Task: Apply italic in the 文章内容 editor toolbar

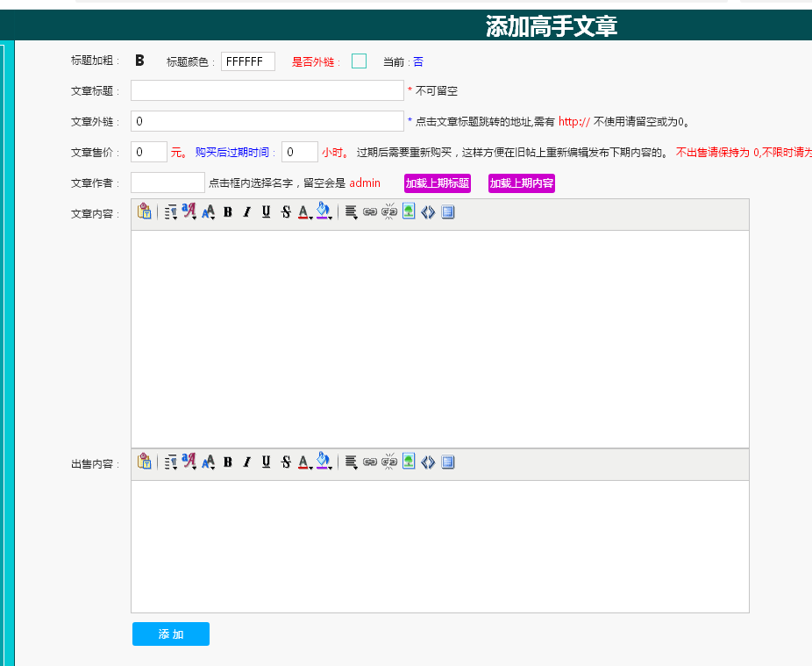Action: [247, 212]
